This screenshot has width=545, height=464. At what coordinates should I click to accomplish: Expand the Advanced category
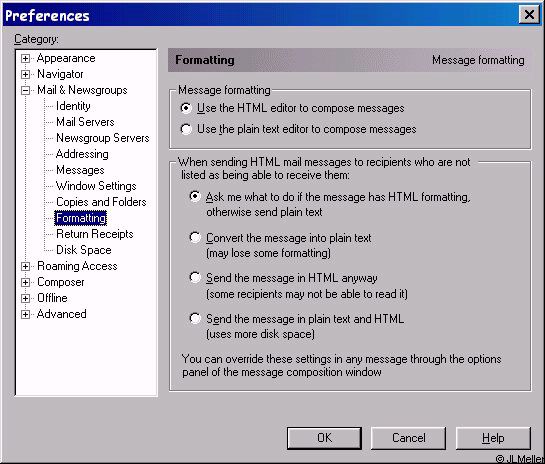point(25,315)
